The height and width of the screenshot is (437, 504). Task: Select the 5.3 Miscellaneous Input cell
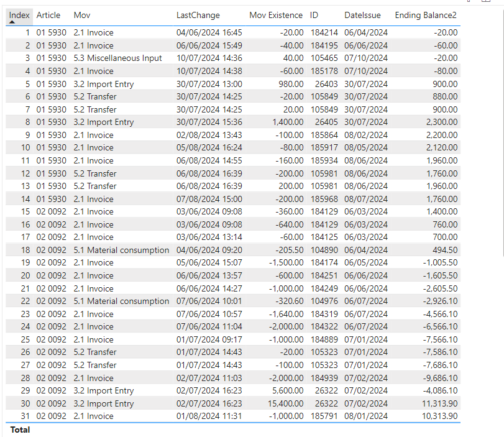click(x=117, y=58)
